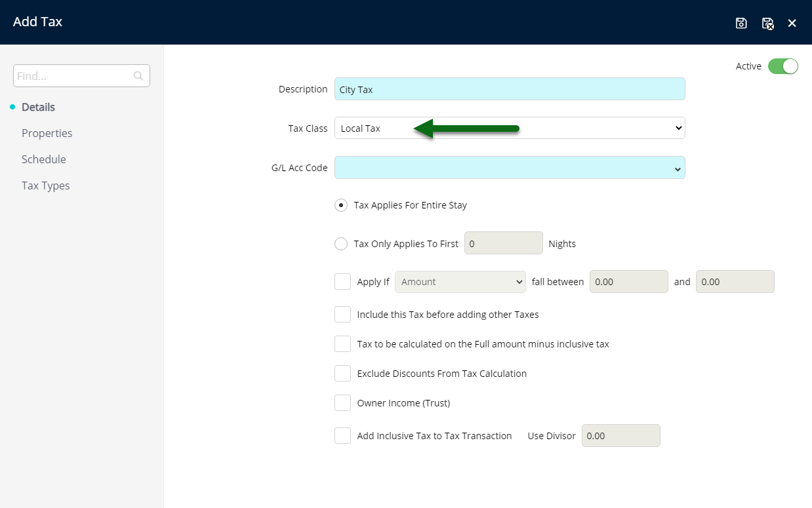The height and width of the screenshot is (508, 812).
Task: Click the Find search box
Action: coord(81,76)
